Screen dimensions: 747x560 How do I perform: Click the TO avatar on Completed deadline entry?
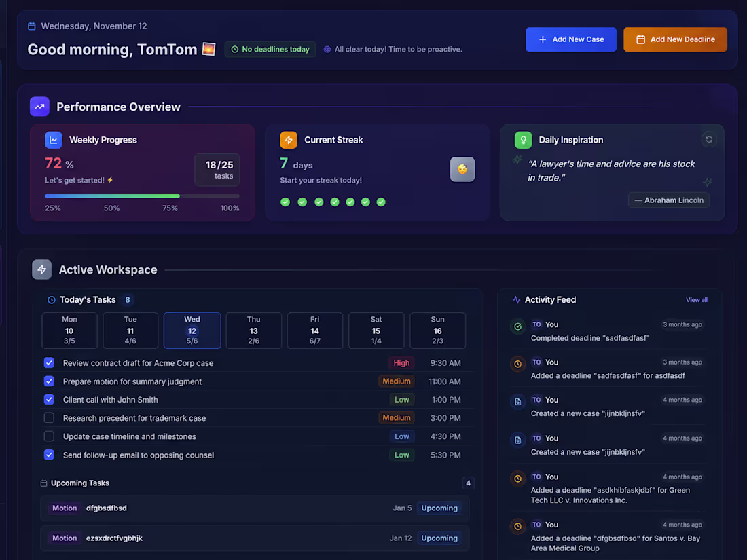(x=536, y=324)
